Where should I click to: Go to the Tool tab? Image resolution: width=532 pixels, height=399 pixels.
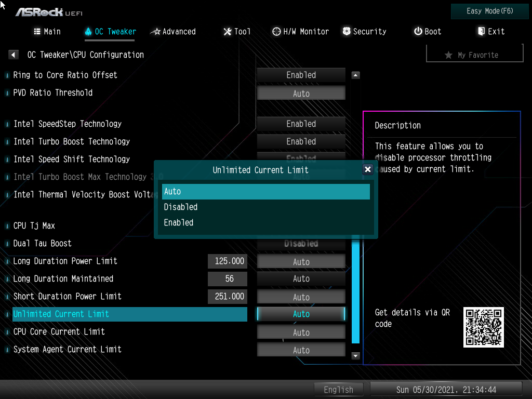(x=237, y=32)
